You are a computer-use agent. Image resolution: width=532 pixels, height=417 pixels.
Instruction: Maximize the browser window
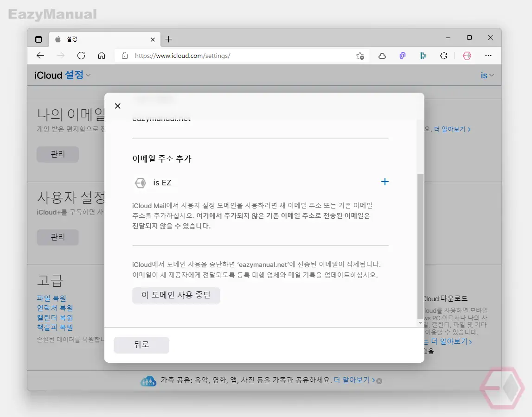tap(469, 38)
